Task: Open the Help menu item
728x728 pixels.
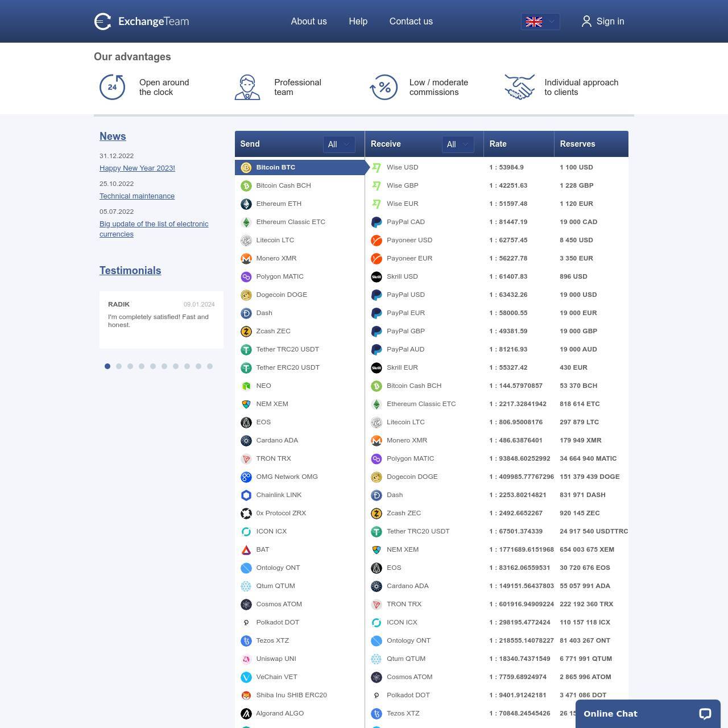Action: (x=358, y=22)
